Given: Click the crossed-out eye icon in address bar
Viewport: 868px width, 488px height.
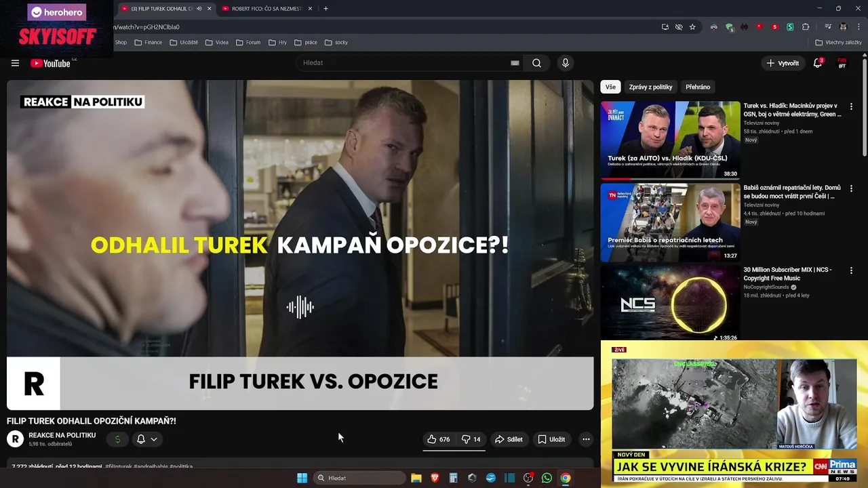Looking at the screenshot, I should pos(679,27).
